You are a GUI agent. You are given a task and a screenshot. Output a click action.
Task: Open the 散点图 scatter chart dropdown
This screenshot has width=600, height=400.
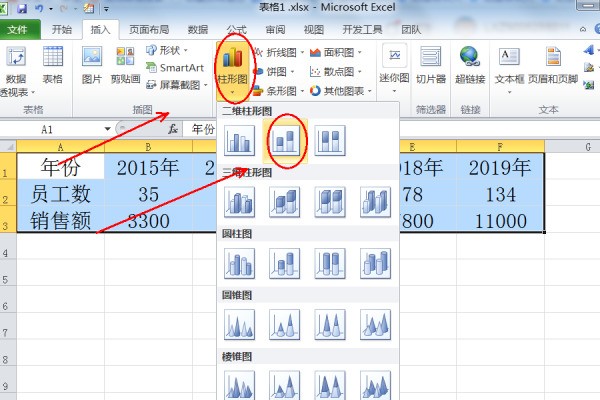[x=336, y=72]
